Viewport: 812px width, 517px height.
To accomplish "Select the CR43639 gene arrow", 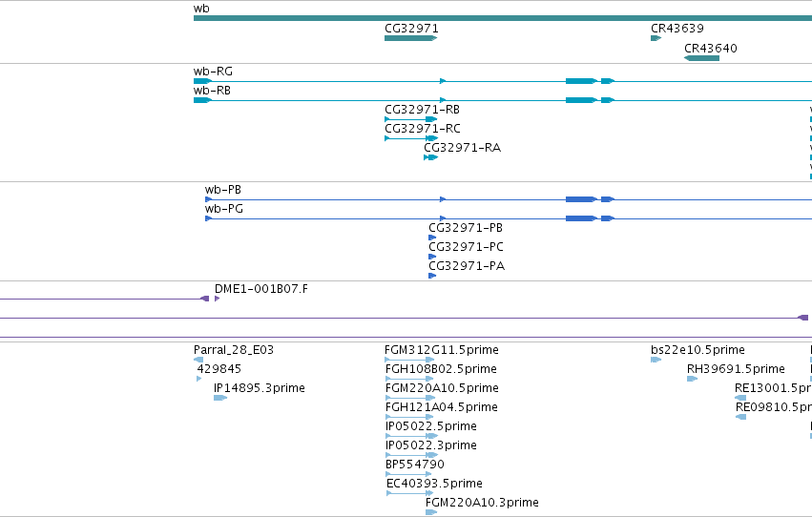I will [656, 38].
